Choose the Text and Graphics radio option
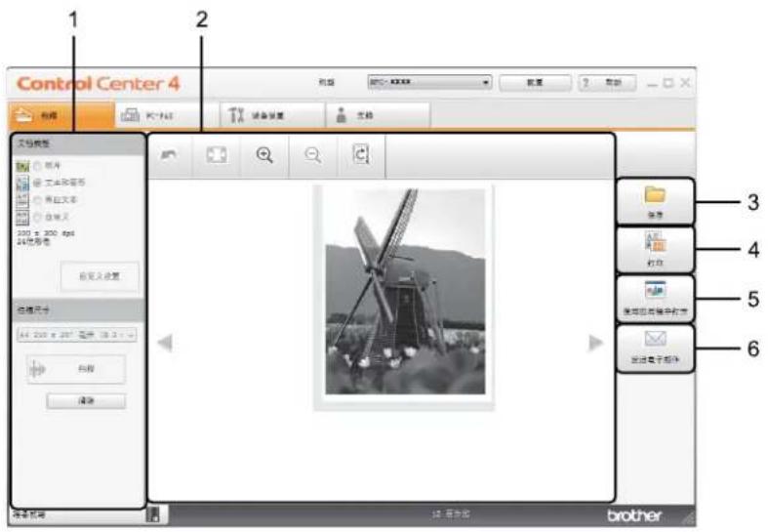This screenshot has height=532, width=768. pyautogui.click(x=38, y=183)
